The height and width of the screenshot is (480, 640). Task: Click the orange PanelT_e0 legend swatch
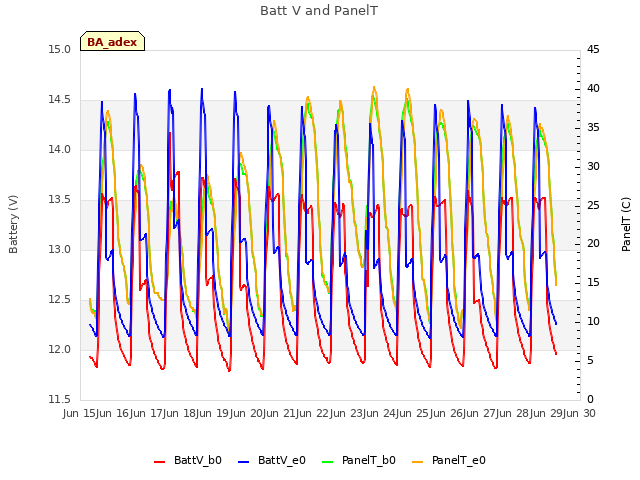tap(418, 461)
